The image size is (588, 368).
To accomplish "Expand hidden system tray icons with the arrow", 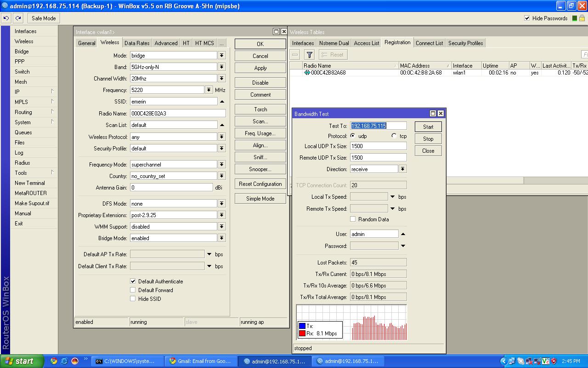I will [x=503, y=361].
